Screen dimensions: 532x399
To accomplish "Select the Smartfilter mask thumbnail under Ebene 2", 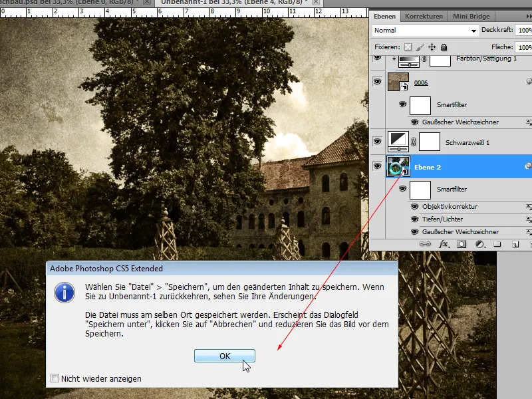I will pos(420,190).
